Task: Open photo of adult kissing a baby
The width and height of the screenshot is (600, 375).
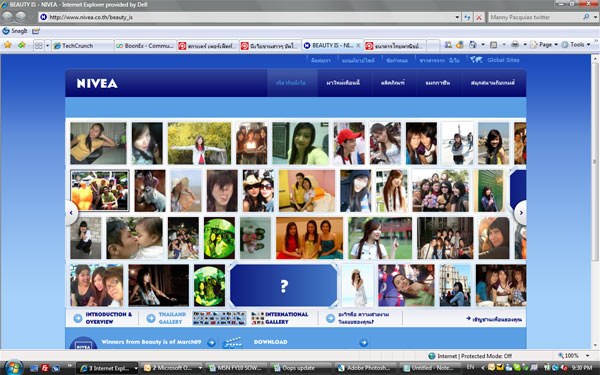Action: [x=134, y=238]
